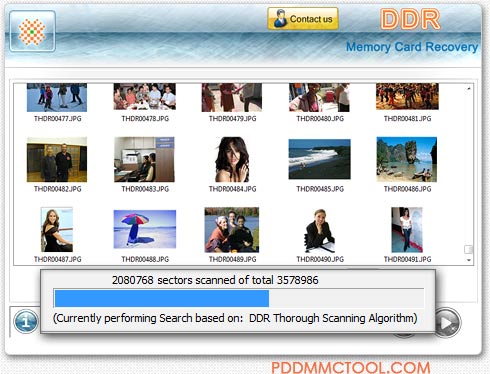Viewport: 490px width, 374px height.
Task: Select thumbnail THDR00487.JPG woman in black dress
Action: (57, 230)
